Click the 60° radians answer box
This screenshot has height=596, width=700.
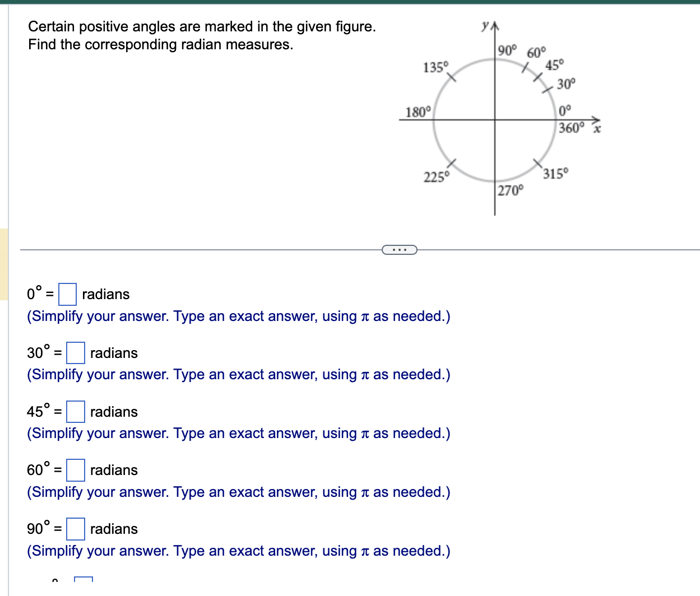click(75, 469)
